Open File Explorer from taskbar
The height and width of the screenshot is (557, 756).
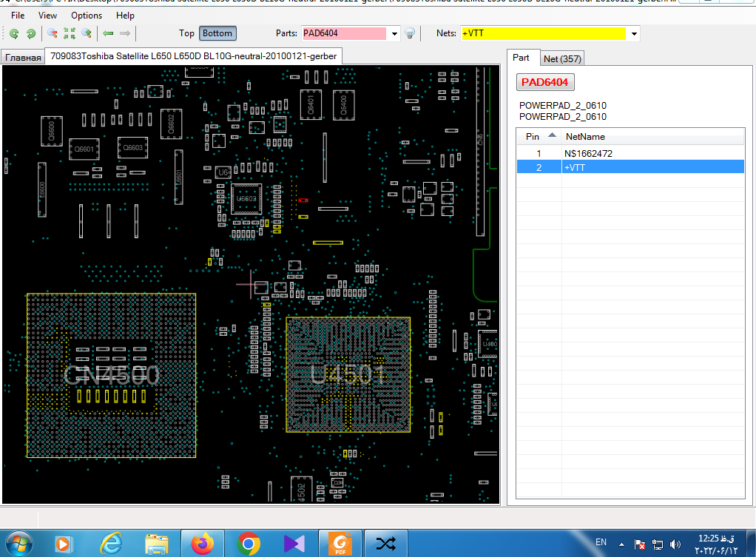156,544
